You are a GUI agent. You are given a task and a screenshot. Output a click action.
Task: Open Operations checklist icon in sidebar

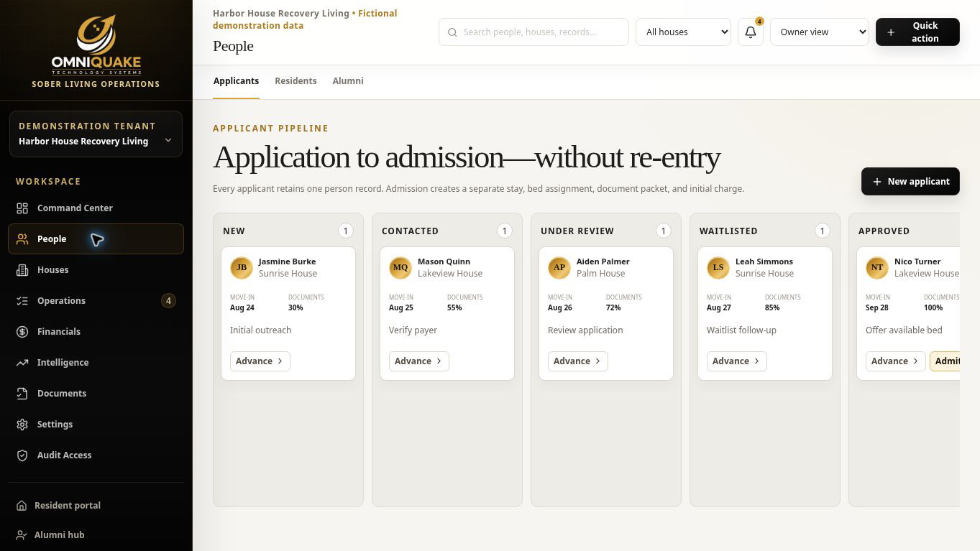[22, 300]
